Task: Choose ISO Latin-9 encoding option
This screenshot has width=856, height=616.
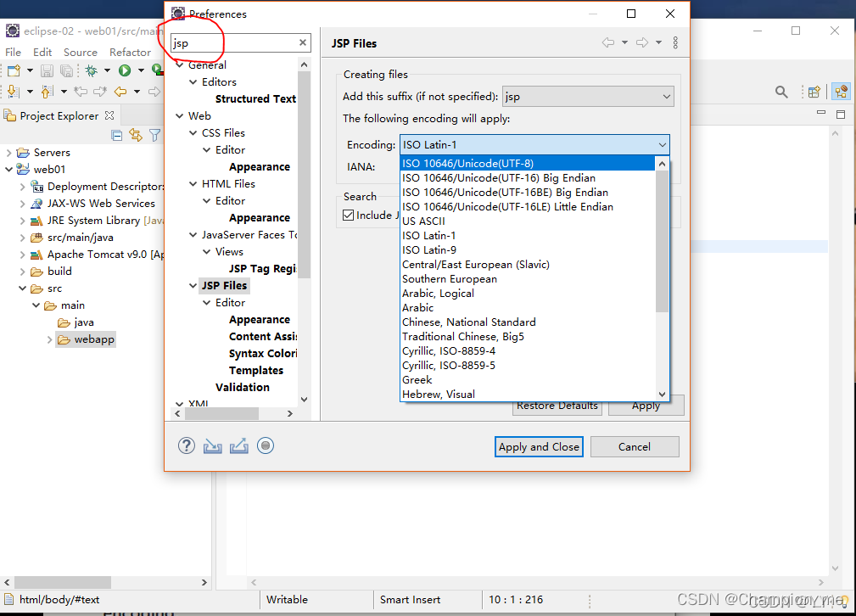Action: 528,250
